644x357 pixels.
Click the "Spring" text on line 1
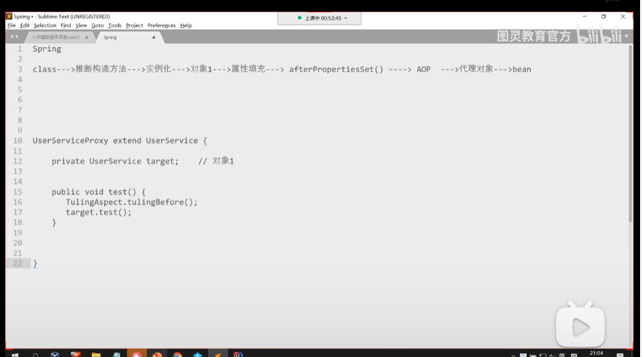pyautogui.click(x=47, y=49)
